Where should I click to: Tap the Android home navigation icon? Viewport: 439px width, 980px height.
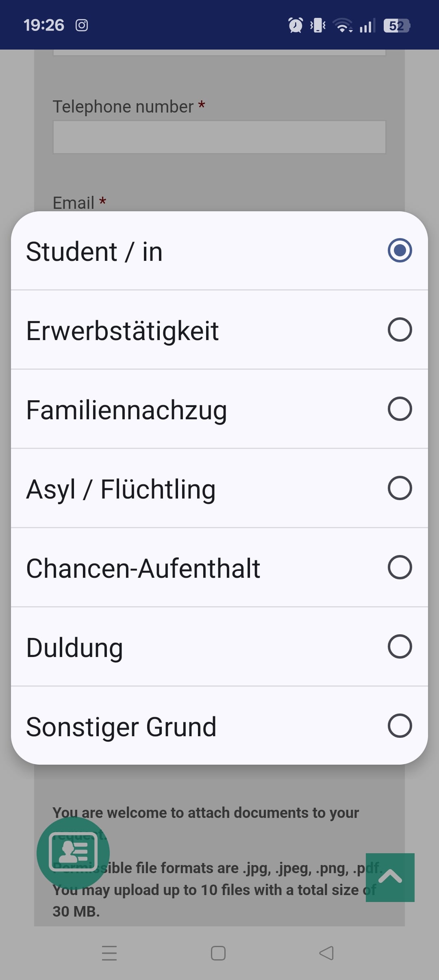point(218,953)
